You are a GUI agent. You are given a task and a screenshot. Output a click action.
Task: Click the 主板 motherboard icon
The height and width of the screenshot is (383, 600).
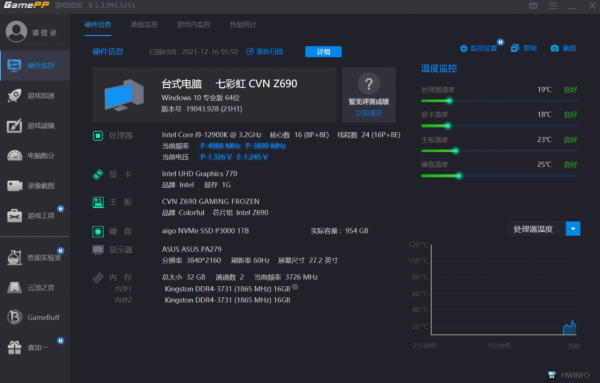click(x=98, y=202)
